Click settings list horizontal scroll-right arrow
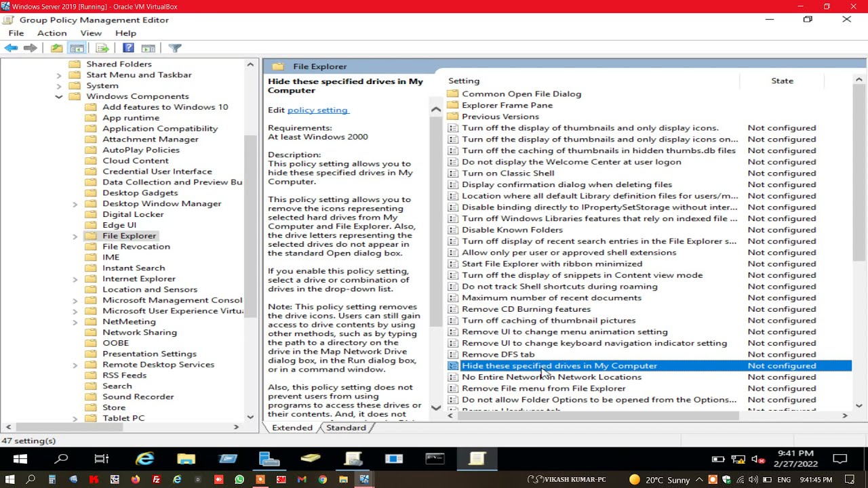This screenshot has width=868, height=488. tap(845, 415)
